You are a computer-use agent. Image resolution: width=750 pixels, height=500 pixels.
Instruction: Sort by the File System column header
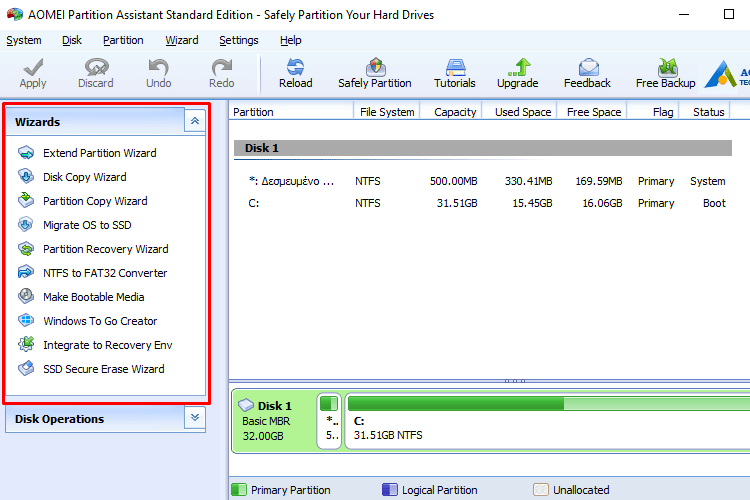pyautogui.click(x=387, y=112)
